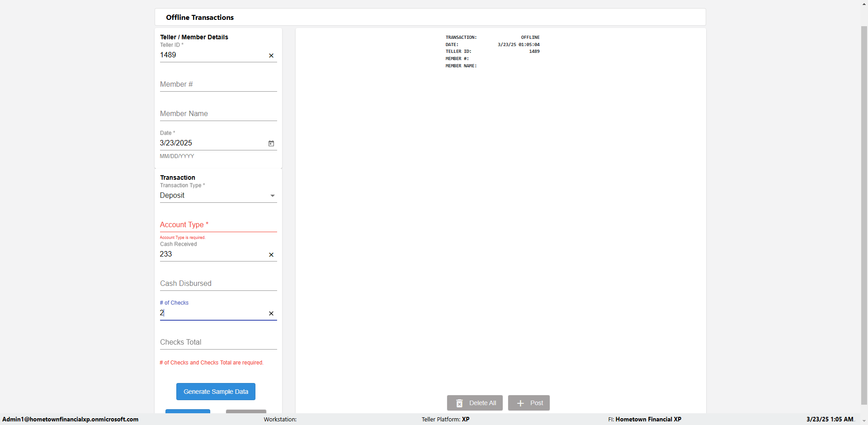868x425 pixels.
Task: Focus the Member Name input field
Action: tap(218, 114)
